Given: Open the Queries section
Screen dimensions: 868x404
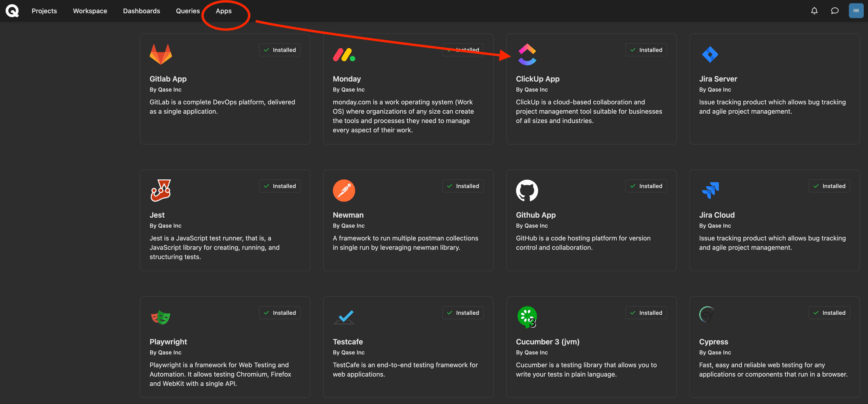Looking at the screenshot, I should (x=188, y=11).
